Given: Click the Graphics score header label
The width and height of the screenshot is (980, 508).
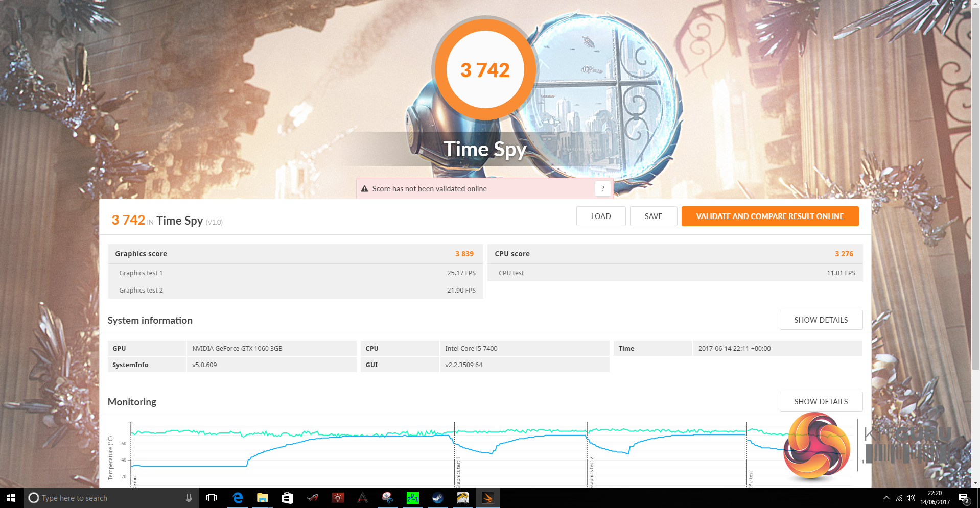Looking at the screenshot, I should click(x=141, y=254).
